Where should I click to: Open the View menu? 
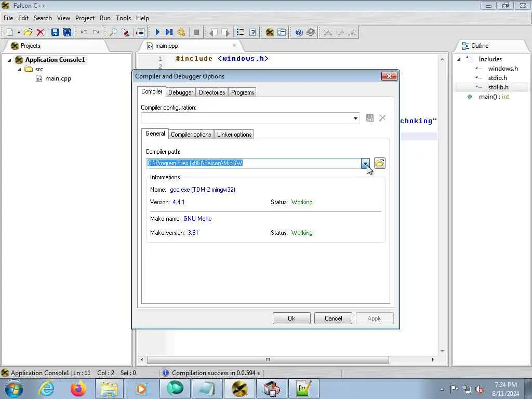[63, 18]
